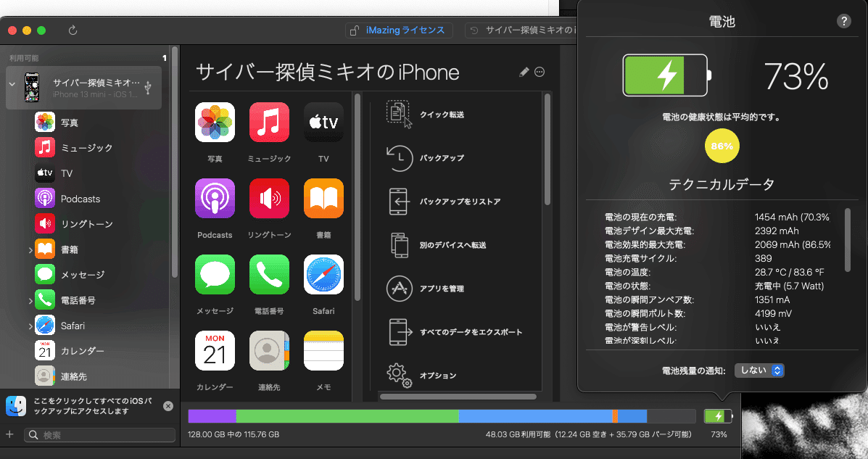868x459 pixels.
Task: Click the green segment of storage bar
Action: [x=347, y=416]
